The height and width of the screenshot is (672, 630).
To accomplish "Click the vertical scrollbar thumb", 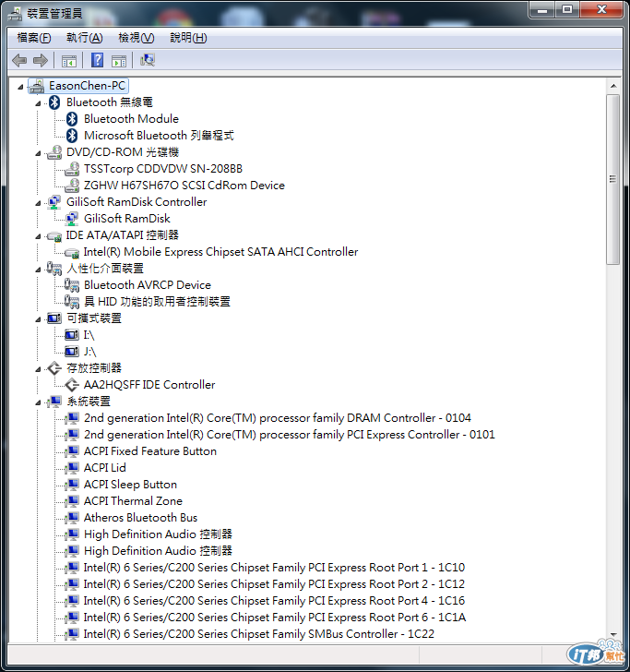I will coord(613,180).
